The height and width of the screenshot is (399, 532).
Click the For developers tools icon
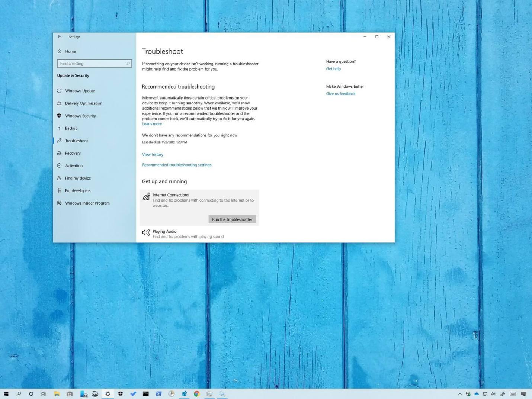click(x=59, y=190)
